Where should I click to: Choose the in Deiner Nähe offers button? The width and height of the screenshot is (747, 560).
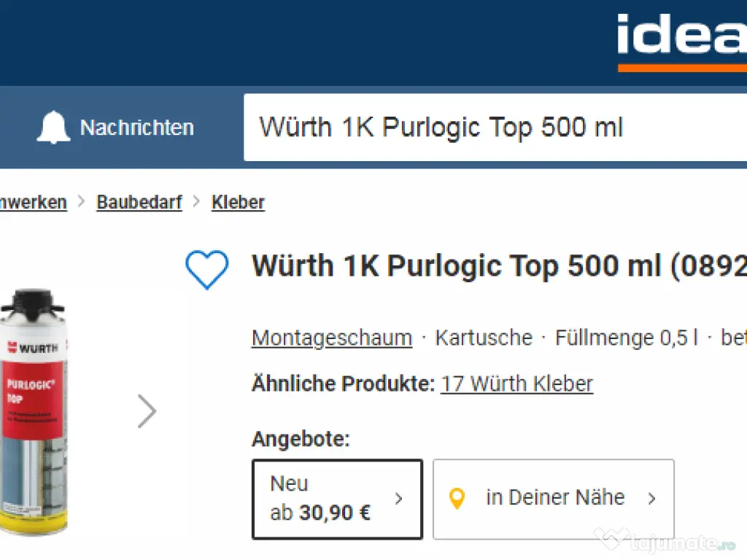pos(554,499)
